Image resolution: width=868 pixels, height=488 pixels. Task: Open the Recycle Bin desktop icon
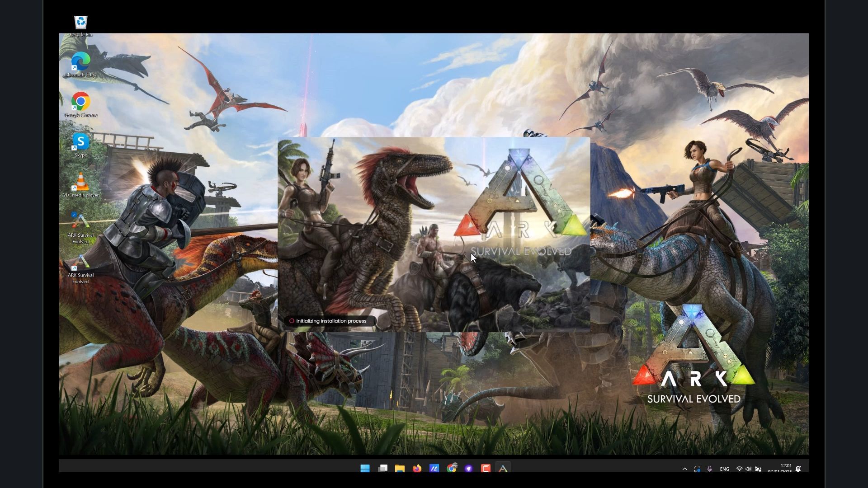[80, 26]
